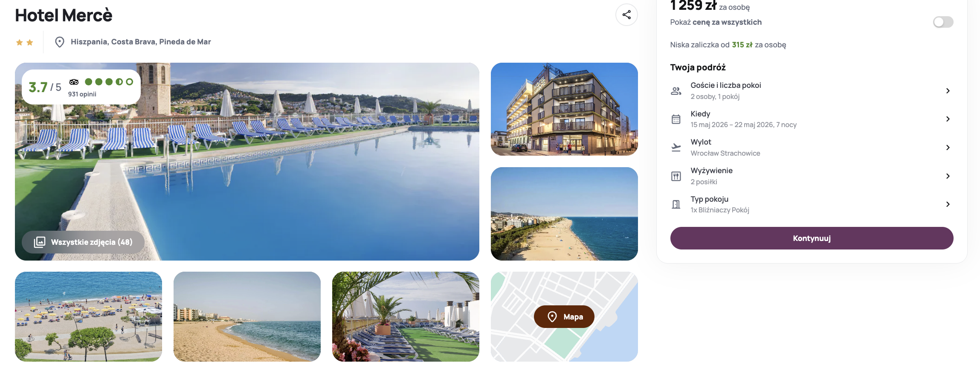The width and height of the screenshot is (980, 377).
Task: Expand the Kiedy dates chevron
Action: tap(948, 119)
